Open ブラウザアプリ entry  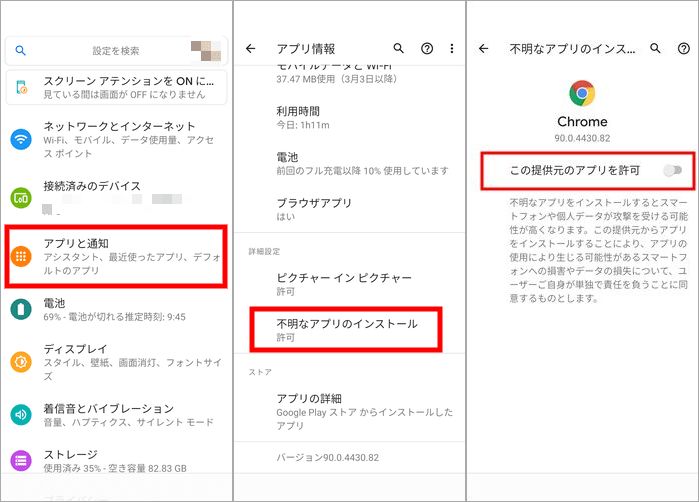click(350, 209)
